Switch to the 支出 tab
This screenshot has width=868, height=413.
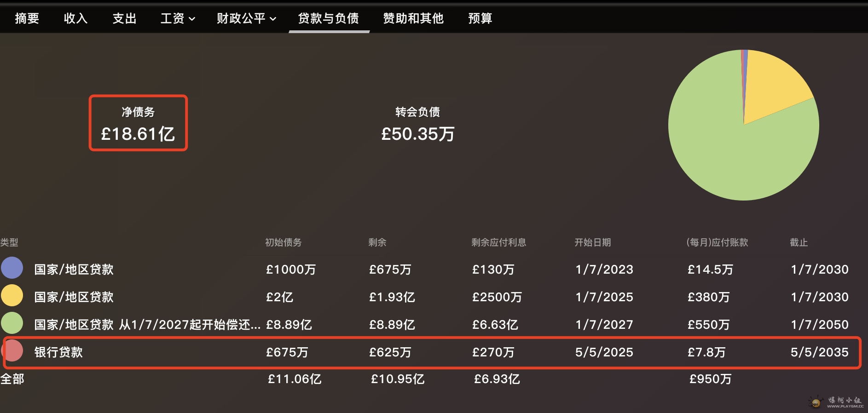point(124,18)
